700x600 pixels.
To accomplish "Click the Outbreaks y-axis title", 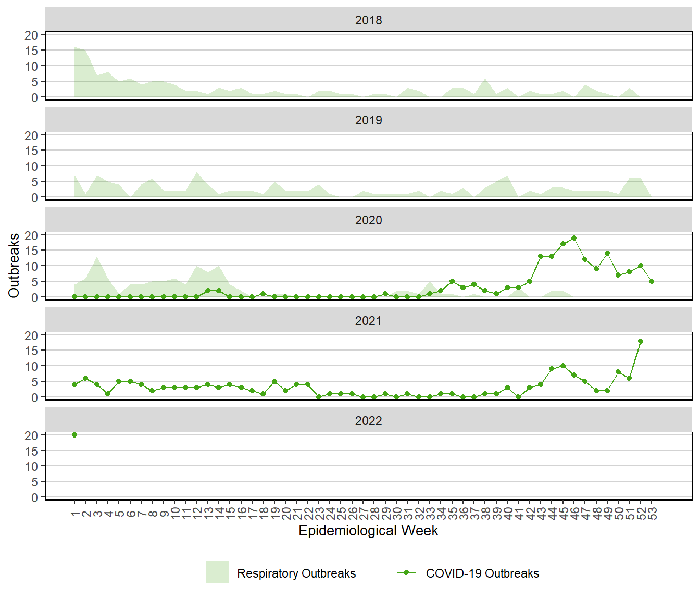I will [x=14, y=266].
